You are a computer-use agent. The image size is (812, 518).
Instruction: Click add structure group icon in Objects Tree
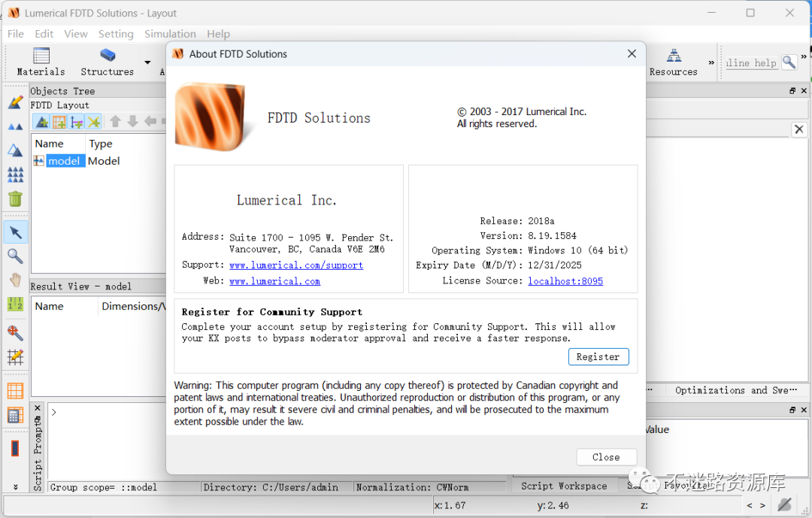pos(42,123)
